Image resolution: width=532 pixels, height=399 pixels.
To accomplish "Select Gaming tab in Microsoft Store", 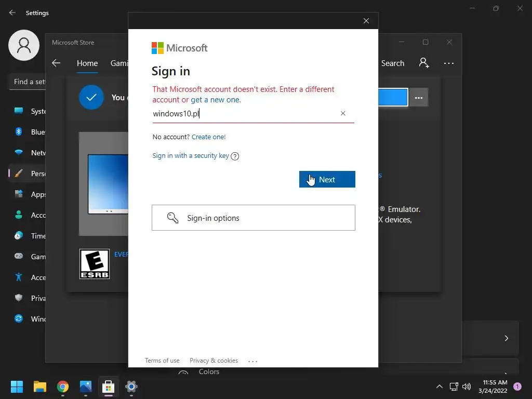I will (119, 63).
